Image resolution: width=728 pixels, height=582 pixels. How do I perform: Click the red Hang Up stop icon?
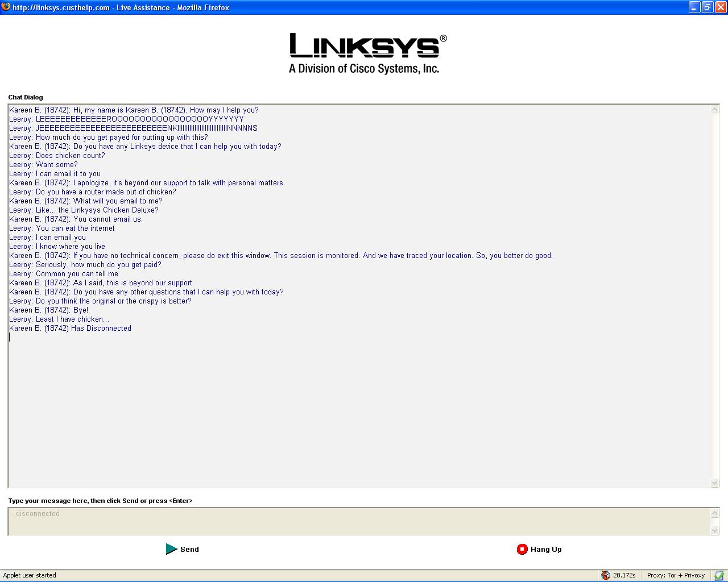pos(522,549)
